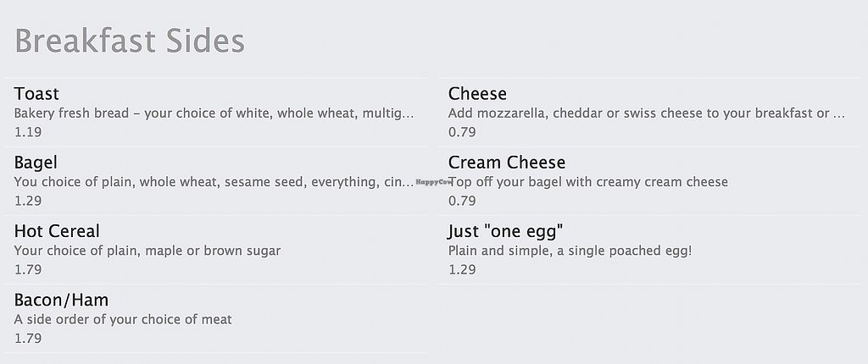Select the Toast menu item title
The height and width of the screenshot is (364, 868).
click(36, 93)
